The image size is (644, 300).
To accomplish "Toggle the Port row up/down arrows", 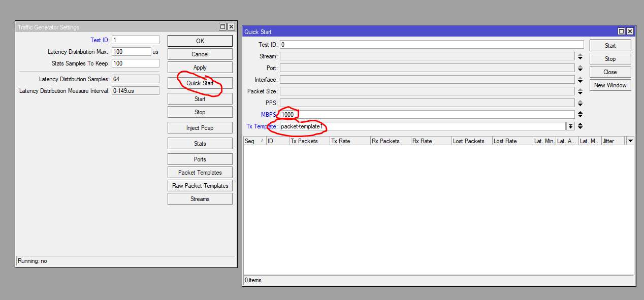I will [580, 68].
